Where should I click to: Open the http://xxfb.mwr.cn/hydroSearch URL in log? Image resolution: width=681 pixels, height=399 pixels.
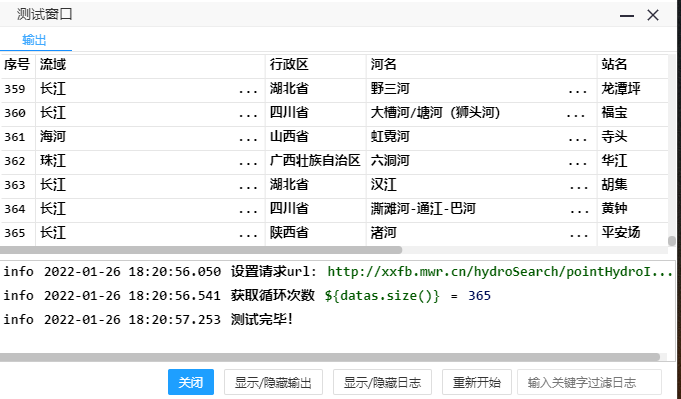[x=500, y=272]
